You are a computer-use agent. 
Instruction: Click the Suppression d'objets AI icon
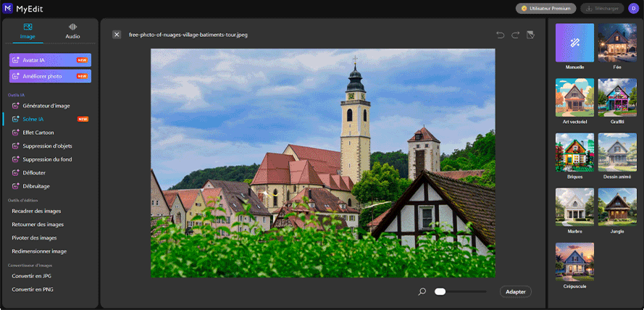click(16, 146)
